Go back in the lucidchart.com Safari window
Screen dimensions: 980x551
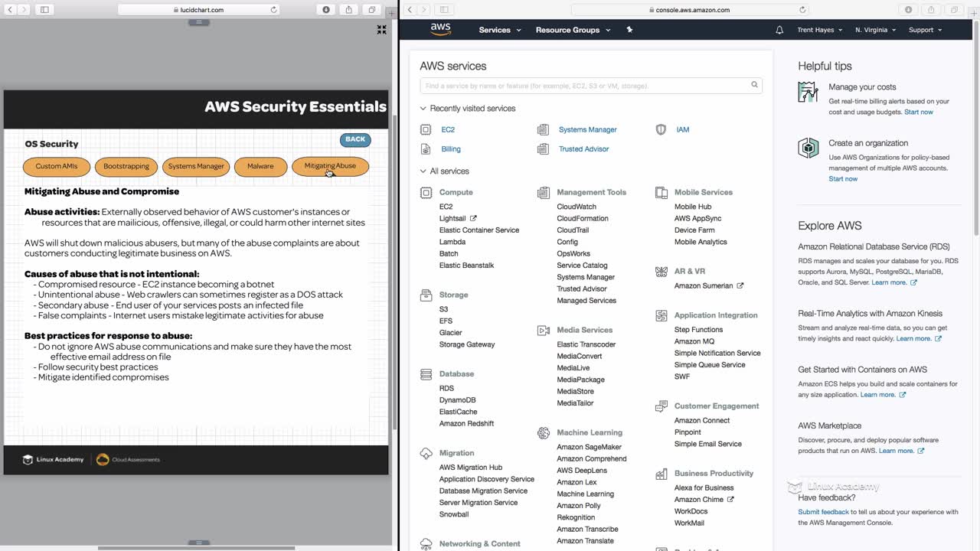click(x=10, y=10)
